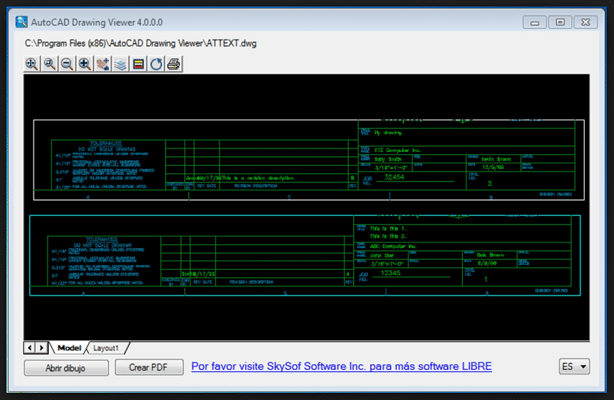Screen dimensions: 614x400
Task: Click the Crear PDF button
Action: [x=149, y=367]
